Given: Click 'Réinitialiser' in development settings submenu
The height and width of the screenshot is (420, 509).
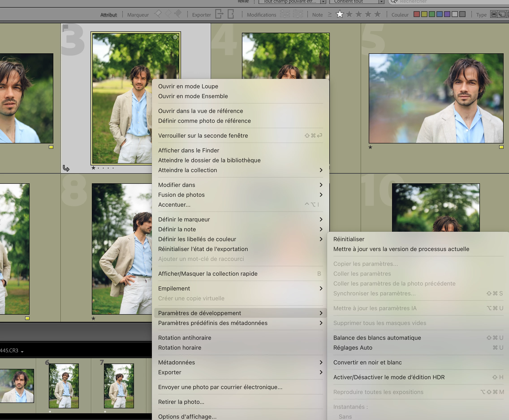Looking at the screenshot, I should (349, 239).
